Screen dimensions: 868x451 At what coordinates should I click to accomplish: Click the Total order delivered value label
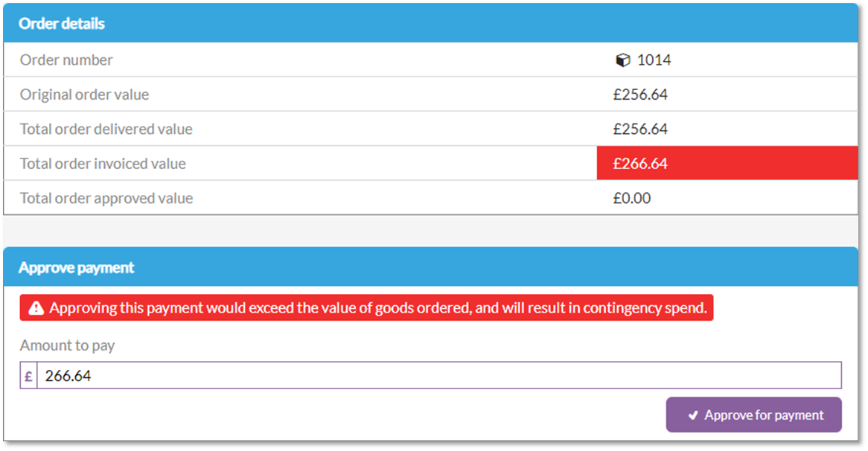(106, 129)
